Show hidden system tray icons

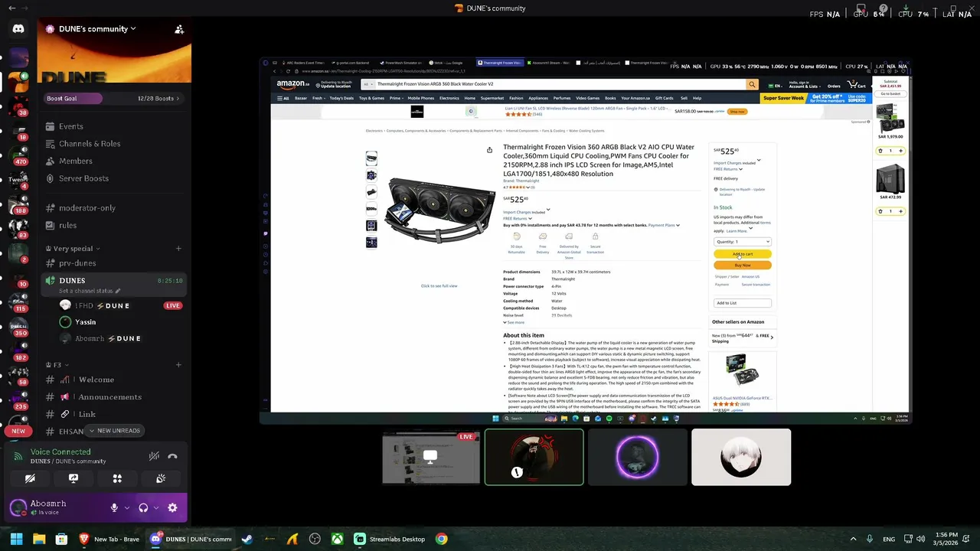pyautogui.click(x=853, y=539)
